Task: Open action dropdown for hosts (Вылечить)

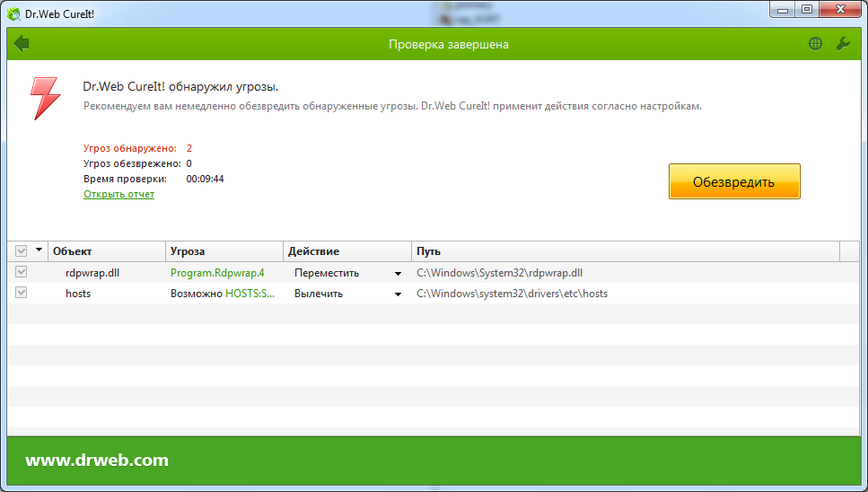Action: [x=398, y=294]
